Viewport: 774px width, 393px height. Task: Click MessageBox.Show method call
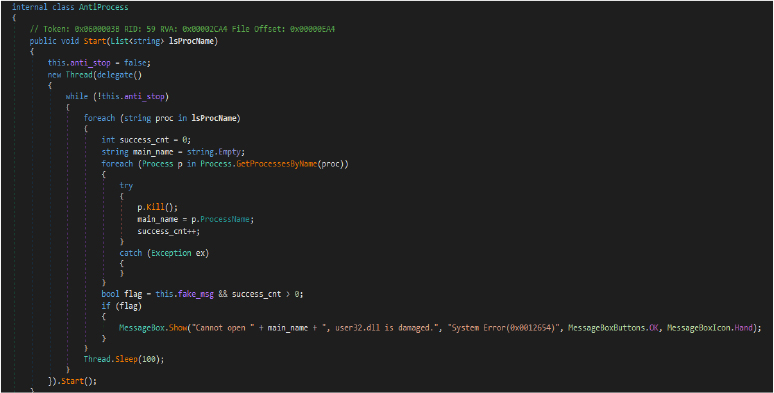[153, 328]
